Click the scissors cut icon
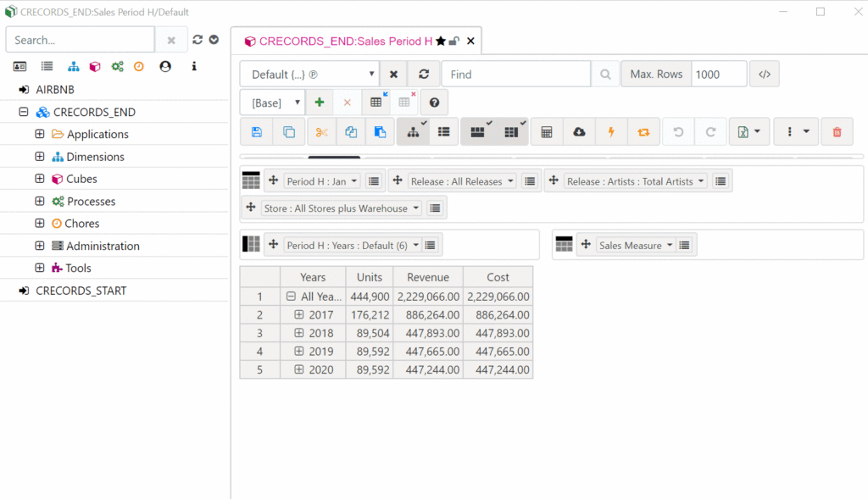868x499 pixels. pyautogui.click(x=321, y=132)
